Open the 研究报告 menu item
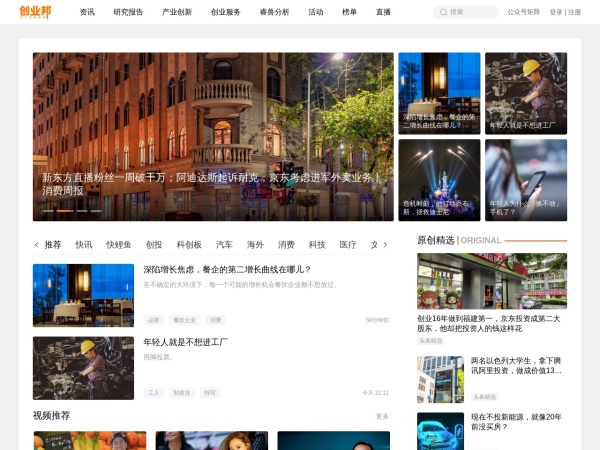600x450 pixels. coord(128,12)
